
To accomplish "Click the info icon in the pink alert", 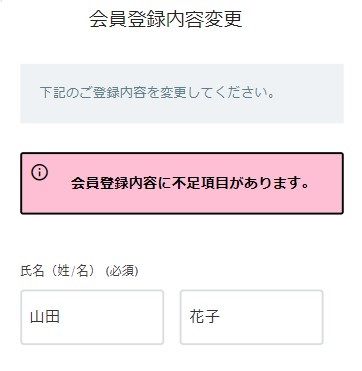I will pos(40,172).
